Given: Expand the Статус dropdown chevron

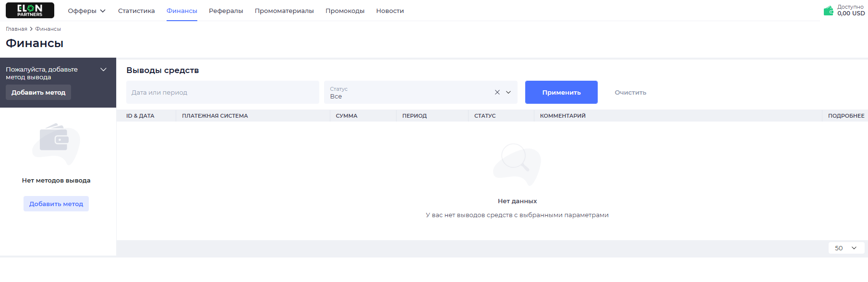Looking at the screenshot, I should tap(508, 92).
